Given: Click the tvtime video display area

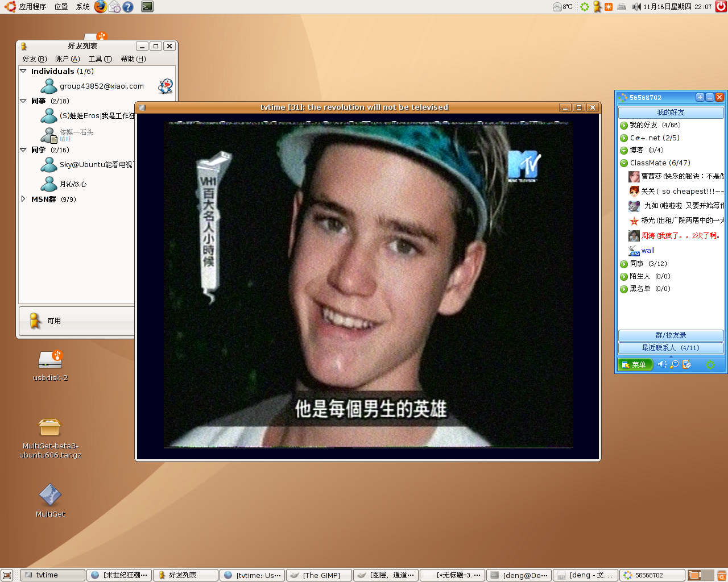Looking at the screenshot, I should click(x=368, y=286).
